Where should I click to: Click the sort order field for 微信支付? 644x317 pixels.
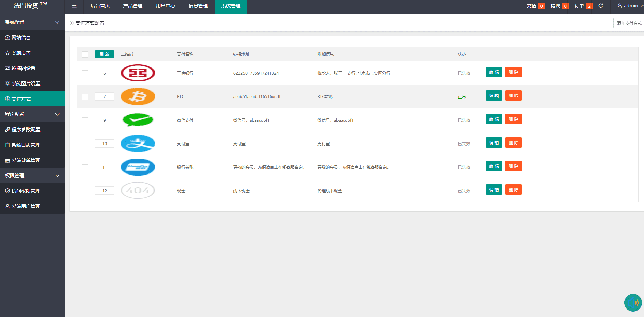click(105, 120)
